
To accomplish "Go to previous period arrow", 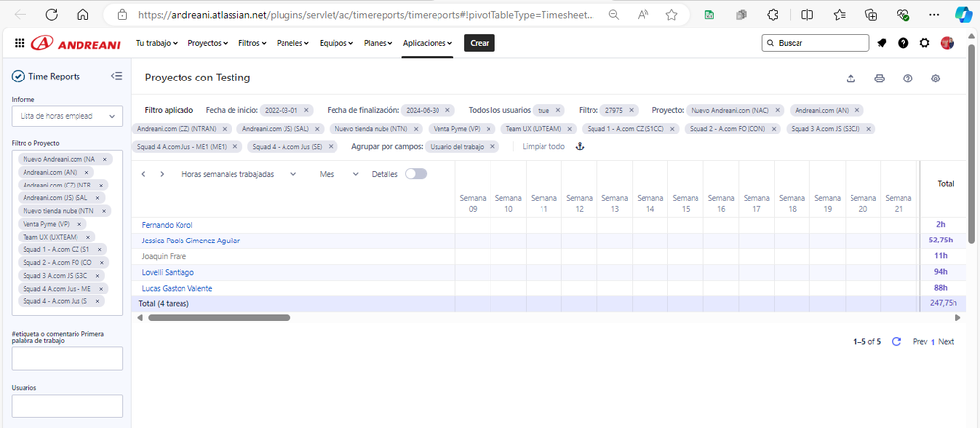I will pyautogui.click(x=144, y=174).
